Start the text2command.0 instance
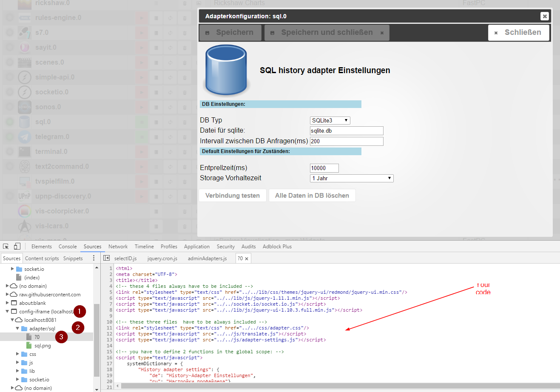Viewport: 560px width, 392px height. click(142, 167)
